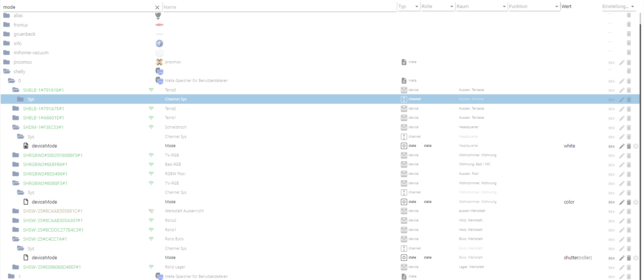
Task: Click the state type icon for white deviceMode
Action: pyautogui.click(x=404, y=146)
